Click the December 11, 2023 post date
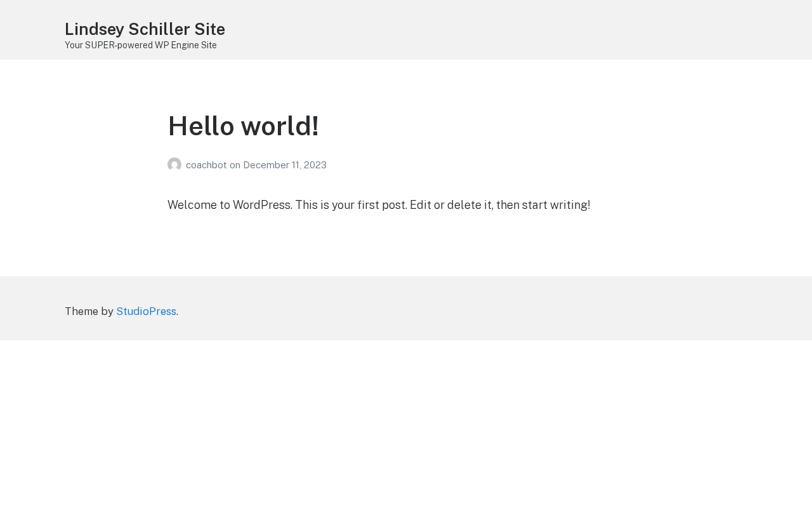Viewport: 812px width, 508px height. pyautogui.click(x=285, y=165)
